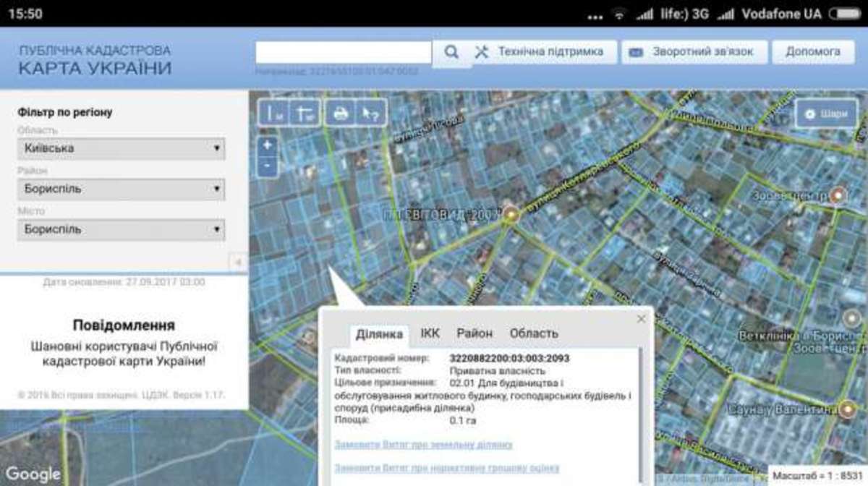
Task: Collapse the left filter sidebar arrow
Action: (x=239, y=263)
